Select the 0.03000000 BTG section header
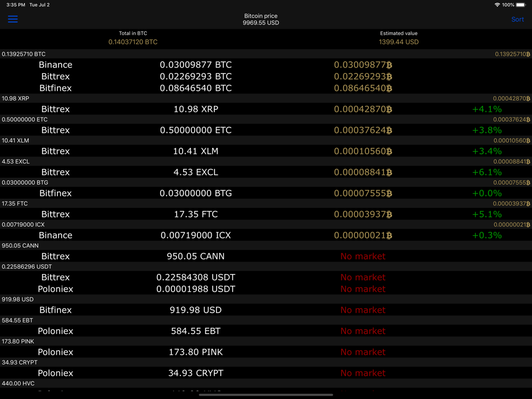Viewport: 532px width, 399px height. pos(266,182)
